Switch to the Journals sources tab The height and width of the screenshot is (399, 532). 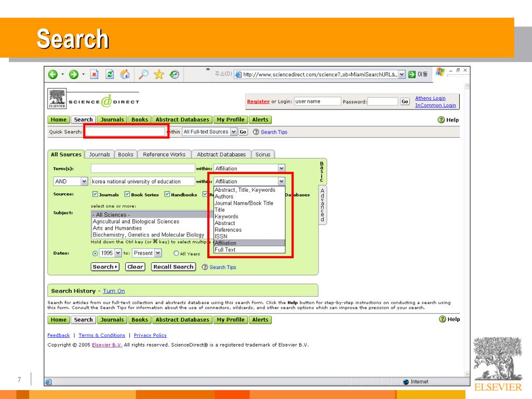tap(99, 154)
